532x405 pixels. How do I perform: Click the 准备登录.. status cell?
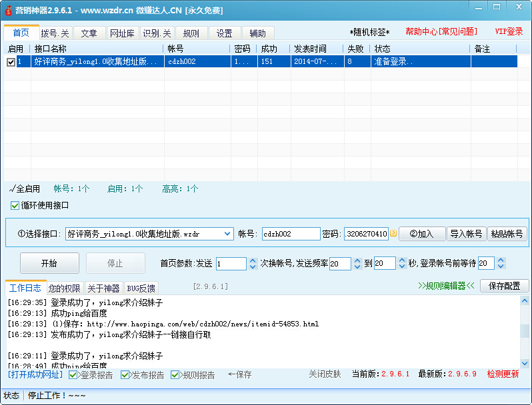[x=421, y=61]
